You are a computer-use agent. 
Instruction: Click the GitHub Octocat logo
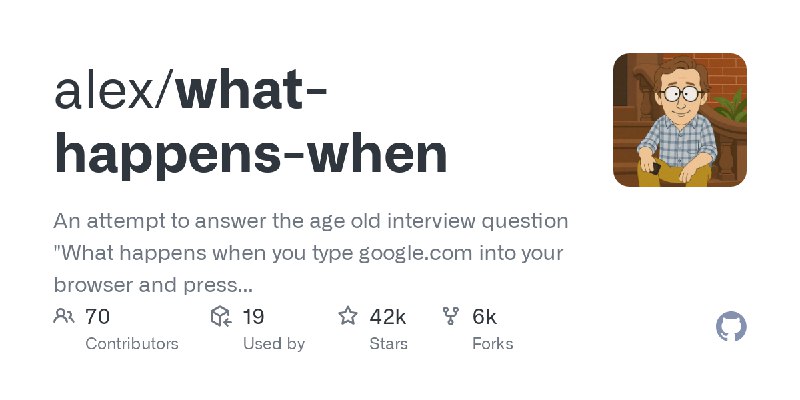pos(731,327)
